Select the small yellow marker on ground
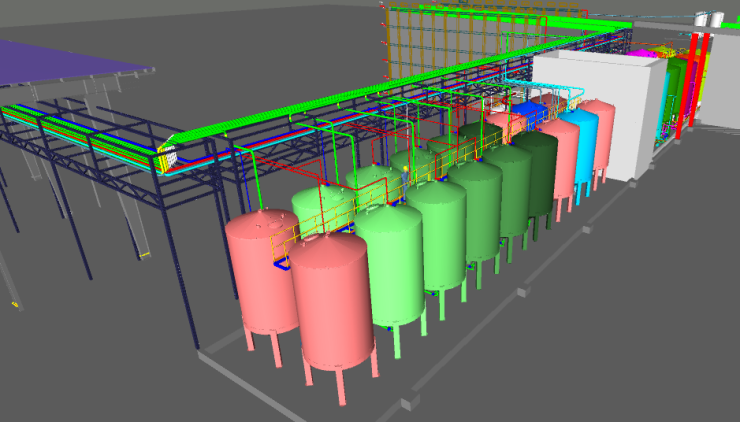This screenshot has width=740, height=422. (x=14, y=303)
